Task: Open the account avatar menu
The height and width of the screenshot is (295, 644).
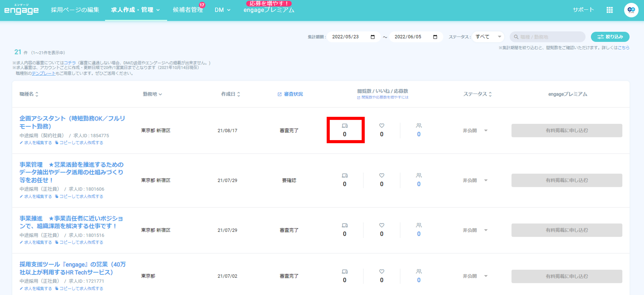Action: pos(631,10)
